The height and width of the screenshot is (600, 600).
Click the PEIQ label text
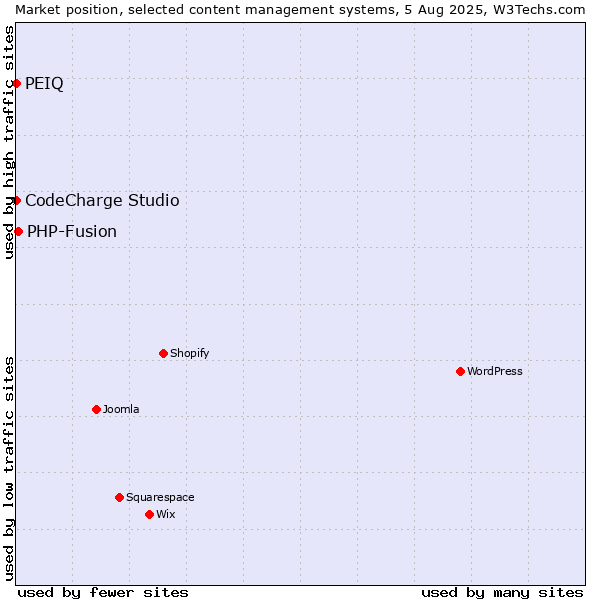point(44,84)
